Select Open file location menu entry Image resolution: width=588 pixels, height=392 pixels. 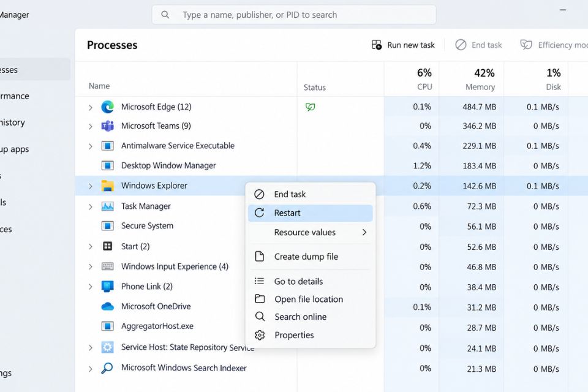click(311, 299)
